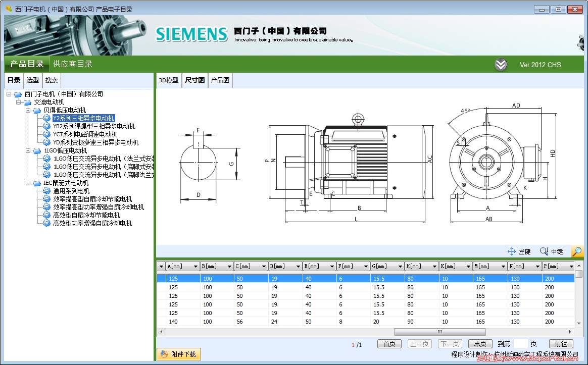Select the table row with A value 140

click(366, 322)
